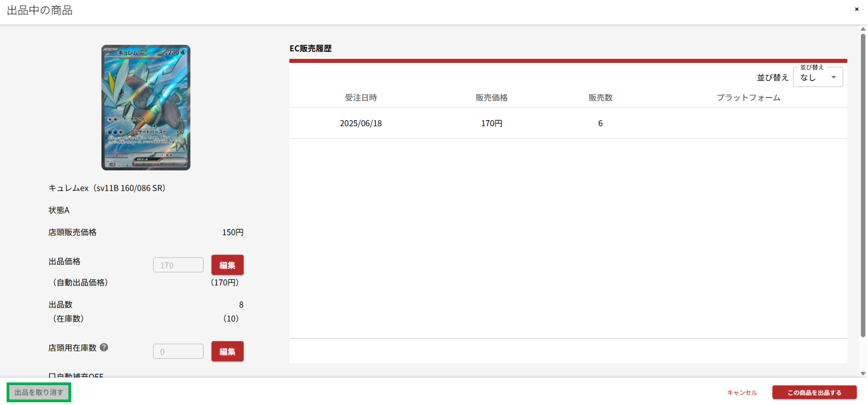Click the プラットフォーム column header
The height and width of the screenshot is (405, 868).
click(x=748, y=98)
